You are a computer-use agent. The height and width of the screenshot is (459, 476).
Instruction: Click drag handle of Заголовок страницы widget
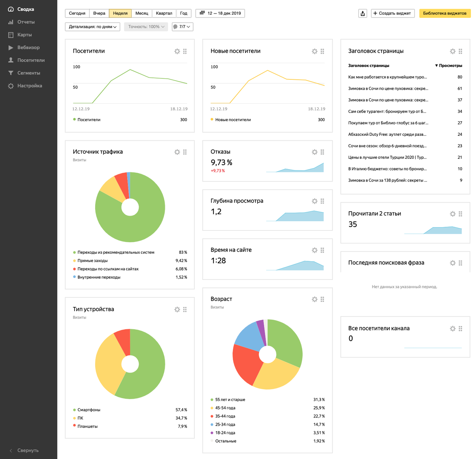(461, 51)
